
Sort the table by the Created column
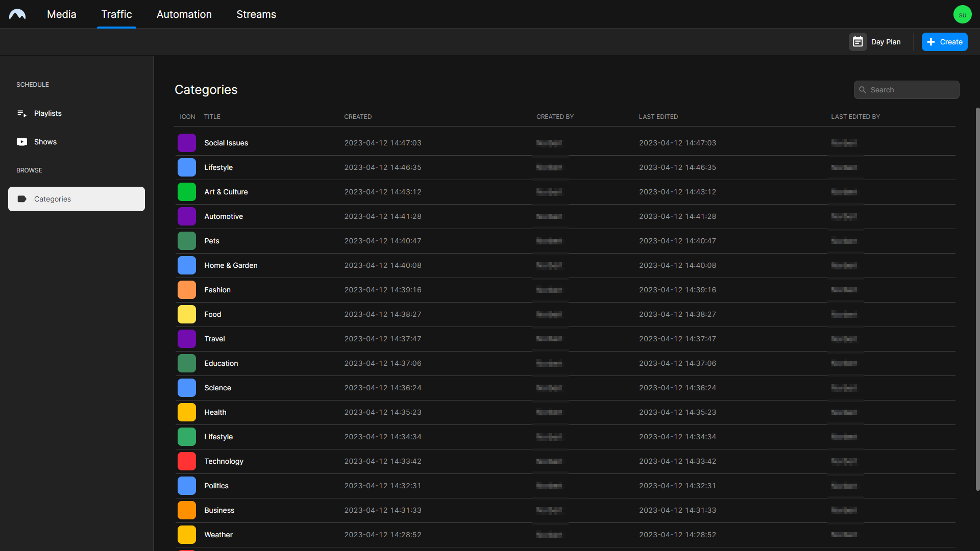358,117
